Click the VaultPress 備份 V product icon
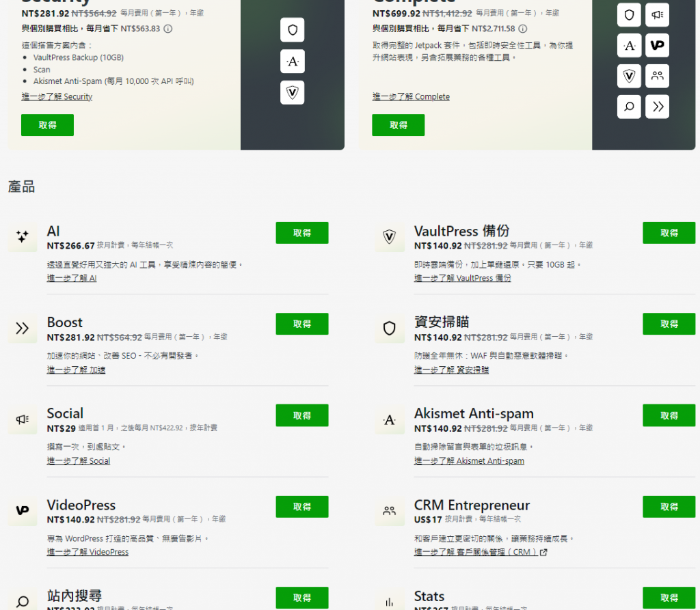 [389, 237]
